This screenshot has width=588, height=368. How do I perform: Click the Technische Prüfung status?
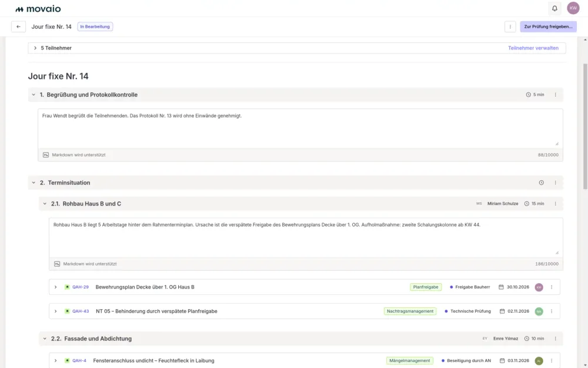click(x=467, y=311)
